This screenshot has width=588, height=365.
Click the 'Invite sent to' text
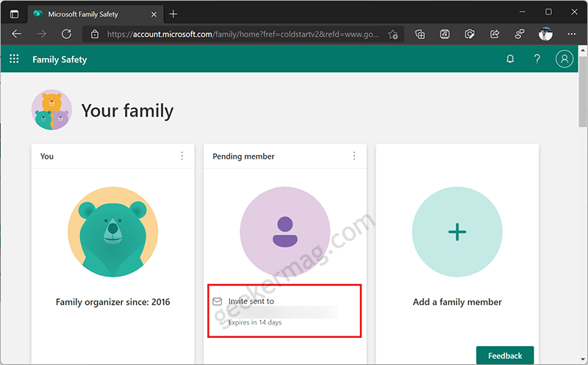tap(251, 301)
